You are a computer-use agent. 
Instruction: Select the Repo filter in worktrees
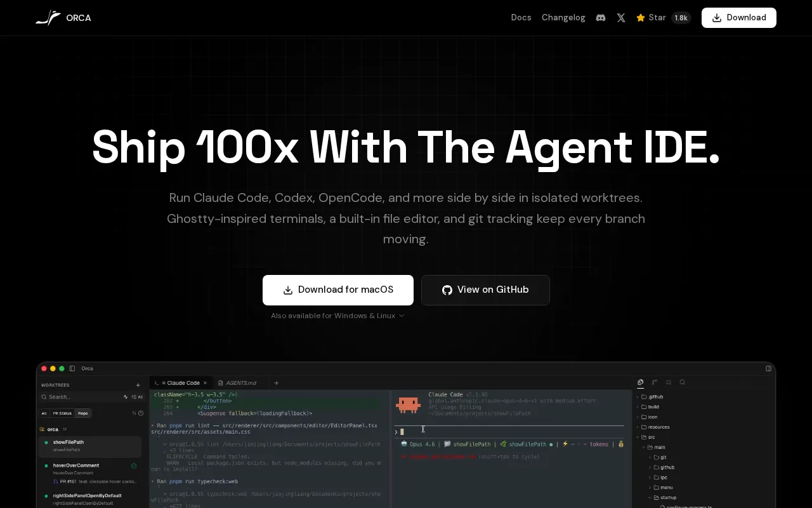[x=83, y=413]
